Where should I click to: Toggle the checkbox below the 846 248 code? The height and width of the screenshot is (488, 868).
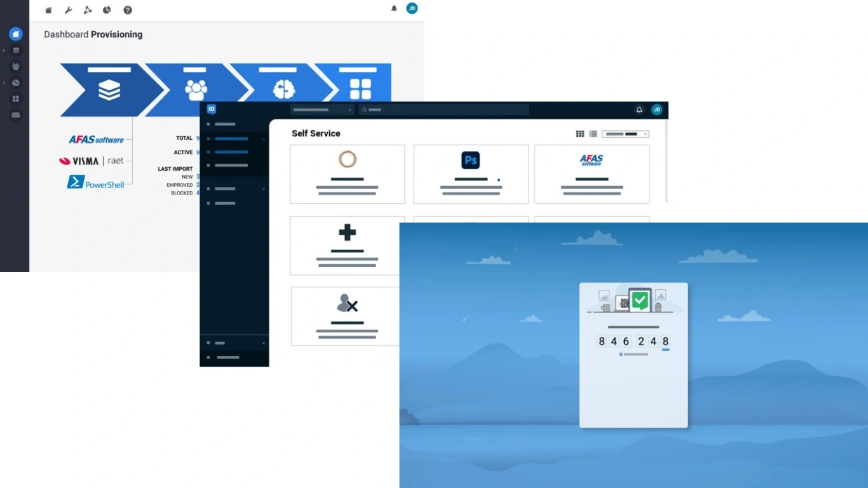point(621,355)
